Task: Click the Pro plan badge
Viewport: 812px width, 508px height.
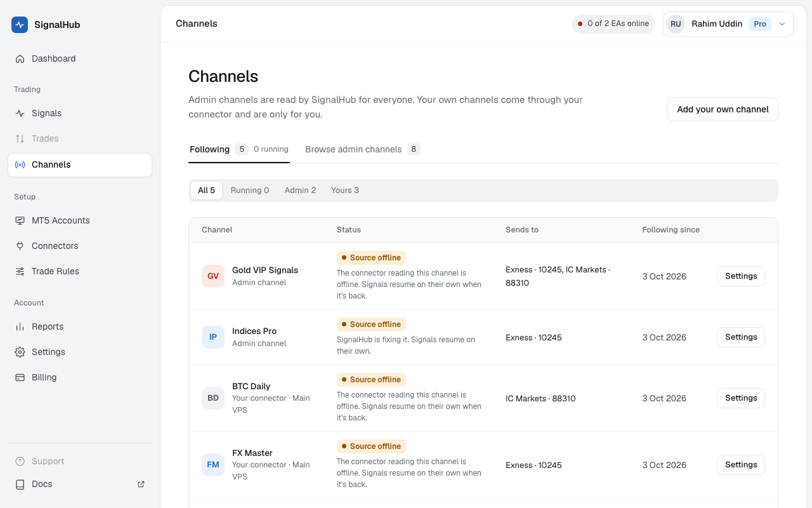Action: point(760,24)
